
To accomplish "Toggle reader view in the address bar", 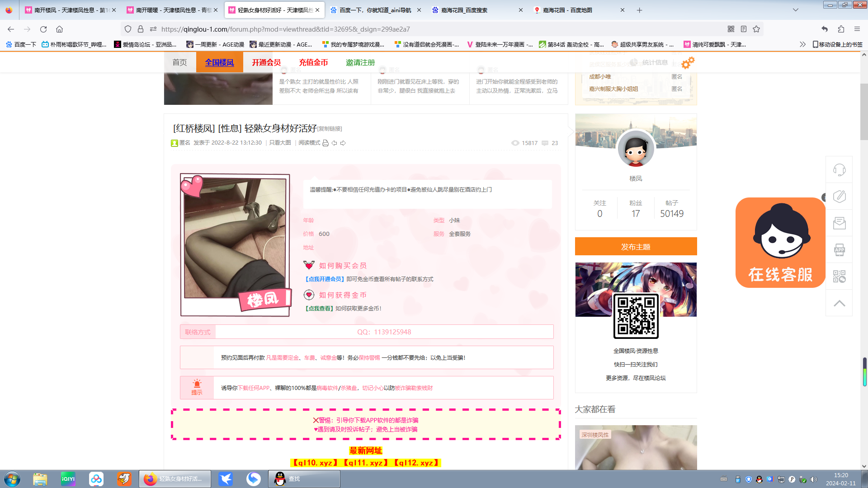I will (744, 29).
